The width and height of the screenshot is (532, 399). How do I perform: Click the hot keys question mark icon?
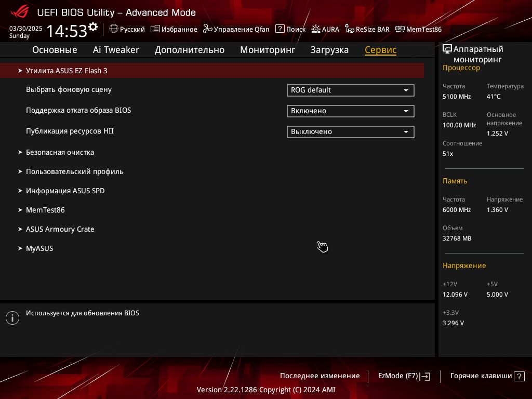tap(519, 376)
